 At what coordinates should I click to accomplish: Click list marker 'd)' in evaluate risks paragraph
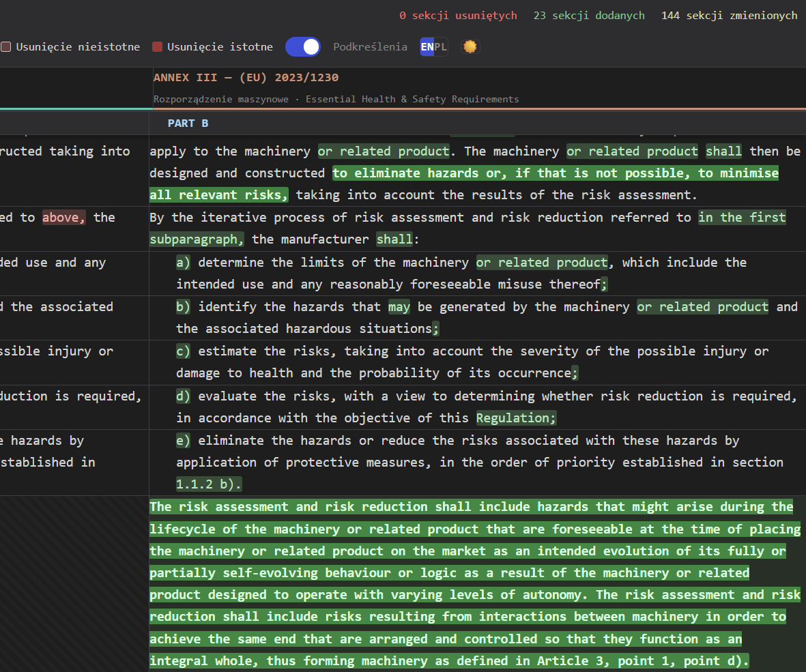tap(183, 396)
